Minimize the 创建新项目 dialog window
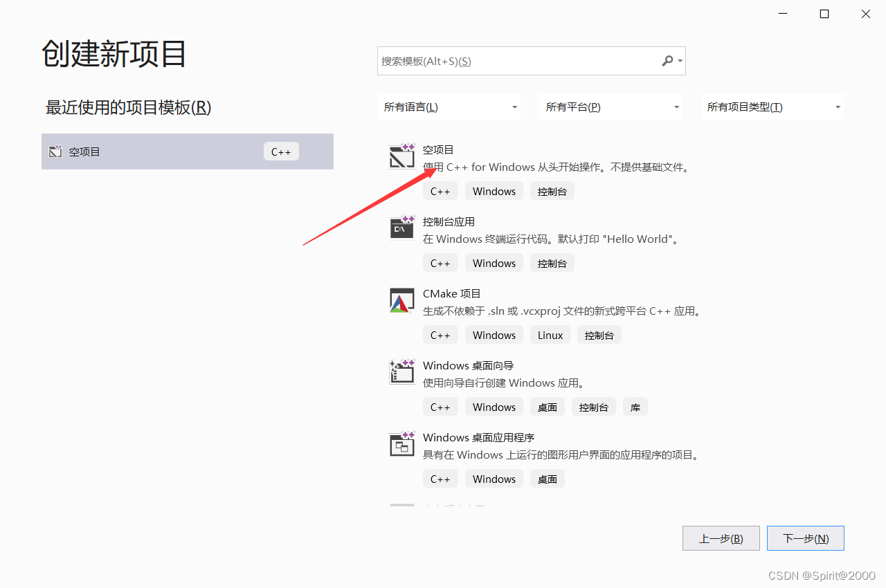This screenshot has width=886, height=588. [783, 14]
